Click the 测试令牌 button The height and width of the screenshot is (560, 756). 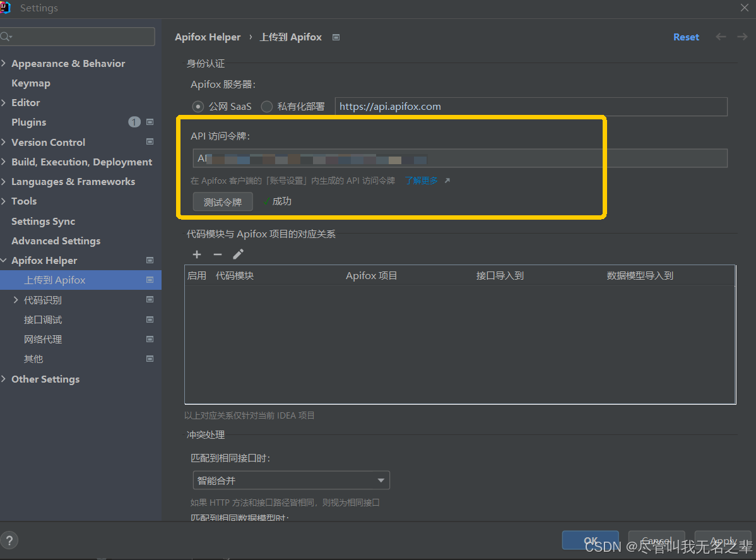point(223,201)
